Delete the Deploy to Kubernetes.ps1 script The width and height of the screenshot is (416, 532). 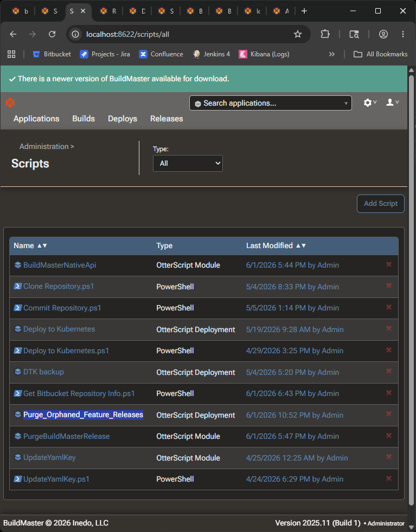pos(389,350)
